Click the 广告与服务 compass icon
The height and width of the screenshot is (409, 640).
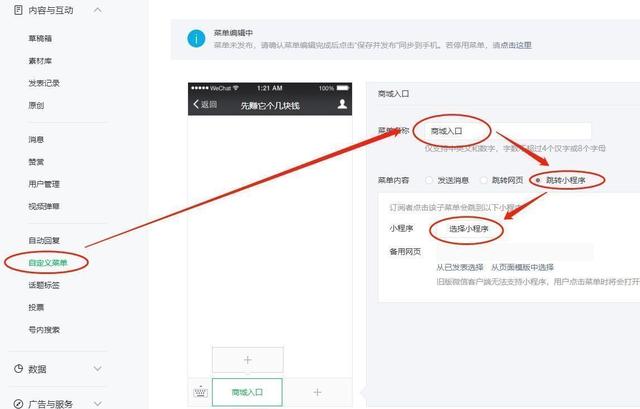(18, 404)
